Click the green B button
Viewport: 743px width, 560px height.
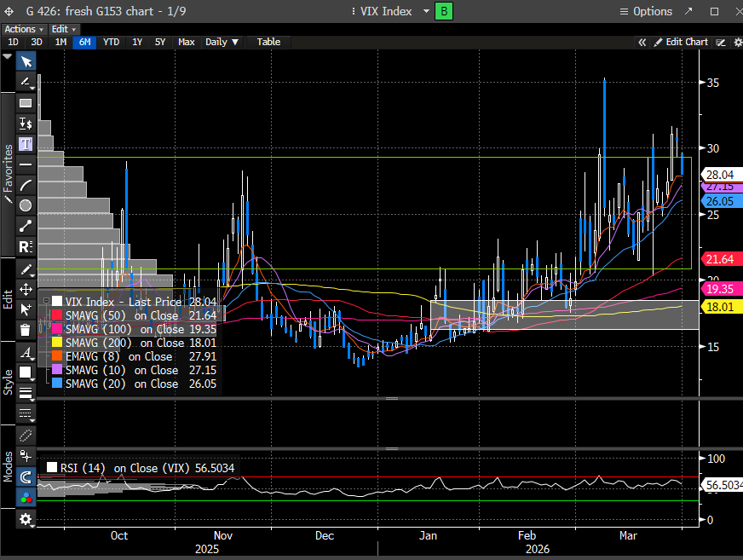[444, 11]
